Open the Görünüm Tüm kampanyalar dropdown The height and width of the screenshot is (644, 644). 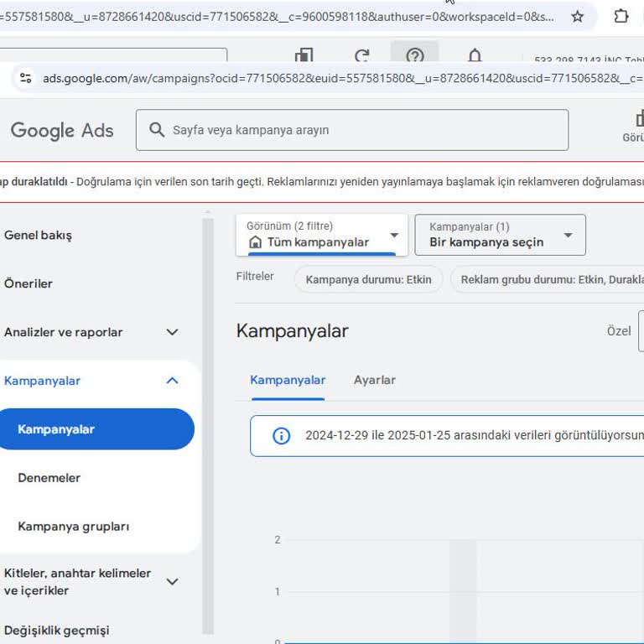322,235
